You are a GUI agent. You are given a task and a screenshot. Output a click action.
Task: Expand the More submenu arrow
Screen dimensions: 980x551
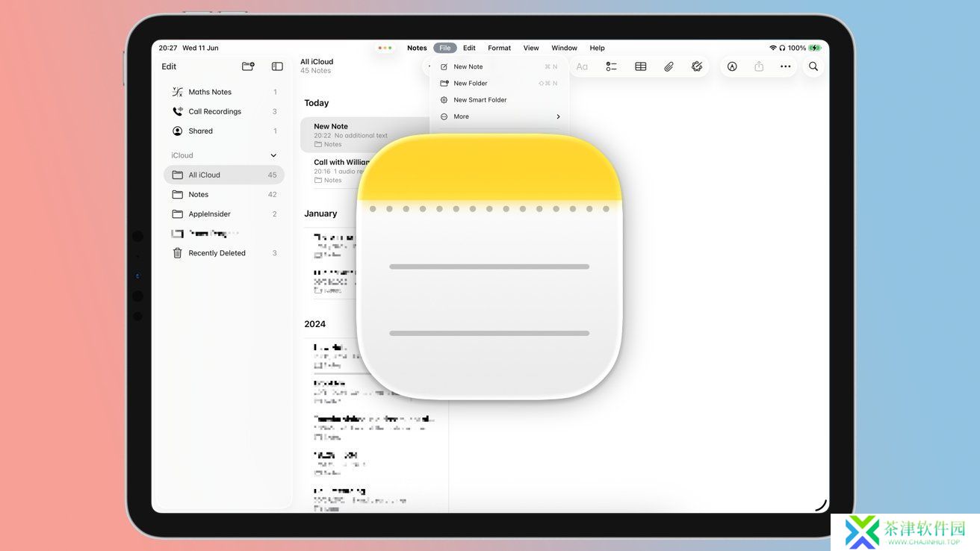[558, 116]
